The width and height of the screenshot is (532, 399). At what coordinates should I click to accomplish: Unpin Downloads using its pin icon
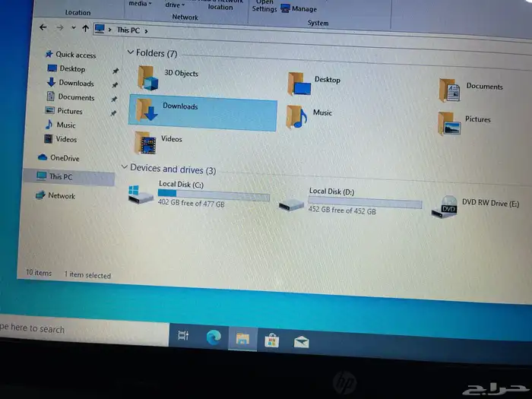click(115, 85)
